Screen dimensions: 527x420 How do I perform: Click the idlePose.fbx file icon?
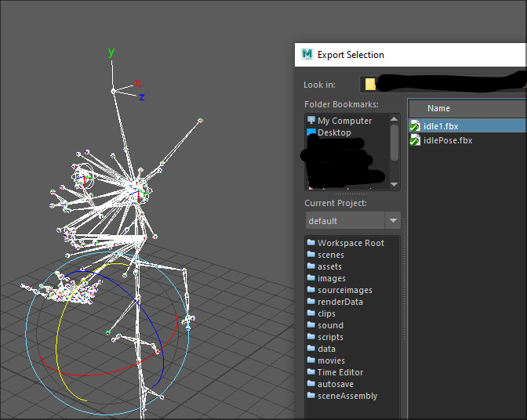(415, 140)
